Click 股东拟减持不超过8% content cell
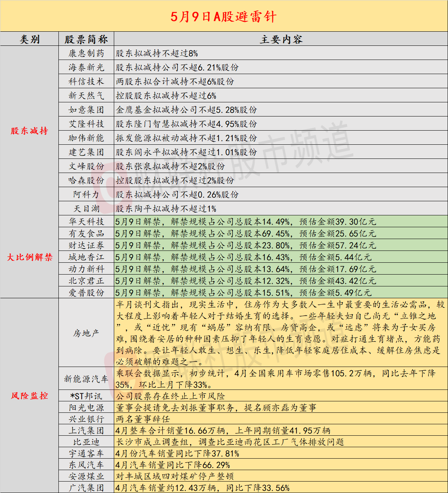Viewport: 448px width, 493px height. tap(281, 53)
